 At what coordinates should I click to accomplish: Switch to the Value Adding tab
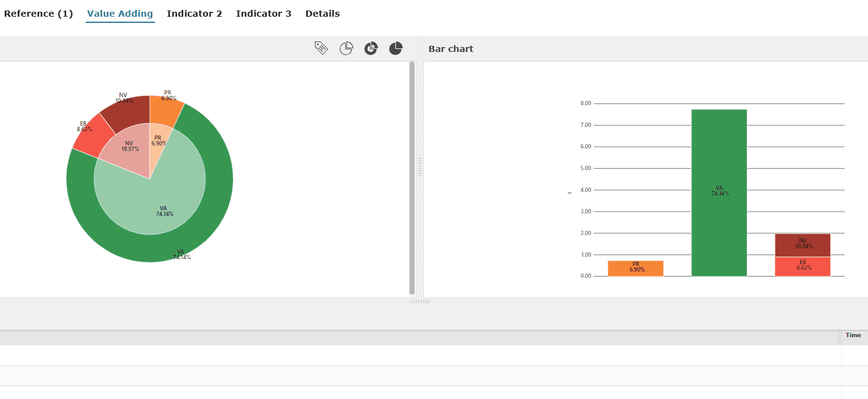click(x=120, y=14)
